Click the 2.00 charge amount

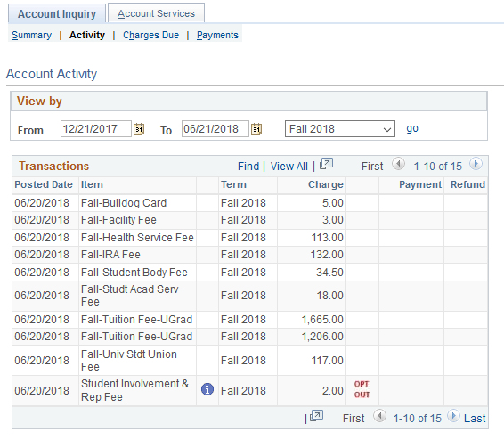pyautogui.click(x=333, y=390)
